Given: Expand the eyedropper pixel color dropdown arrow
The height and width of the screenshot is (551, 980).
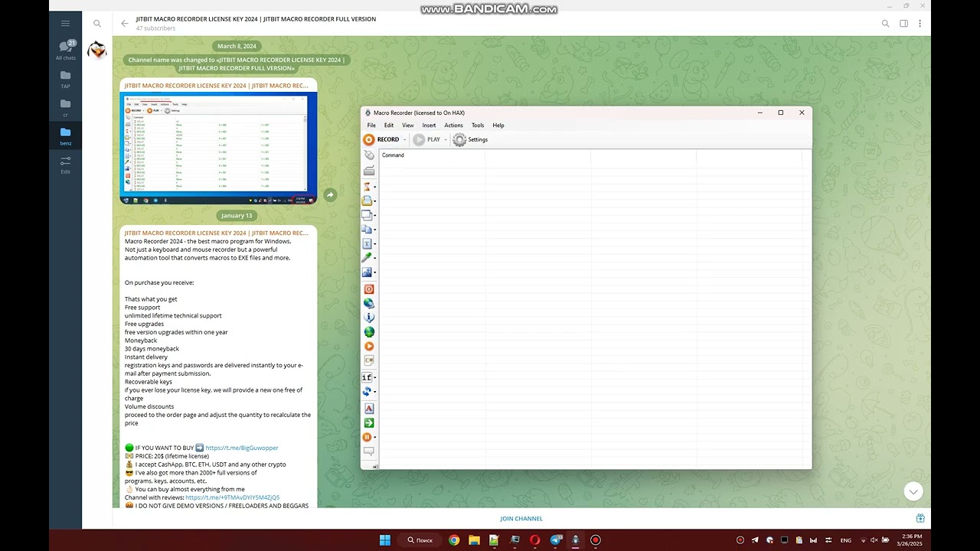Looking at the screenshot, I should click(375, 258).
